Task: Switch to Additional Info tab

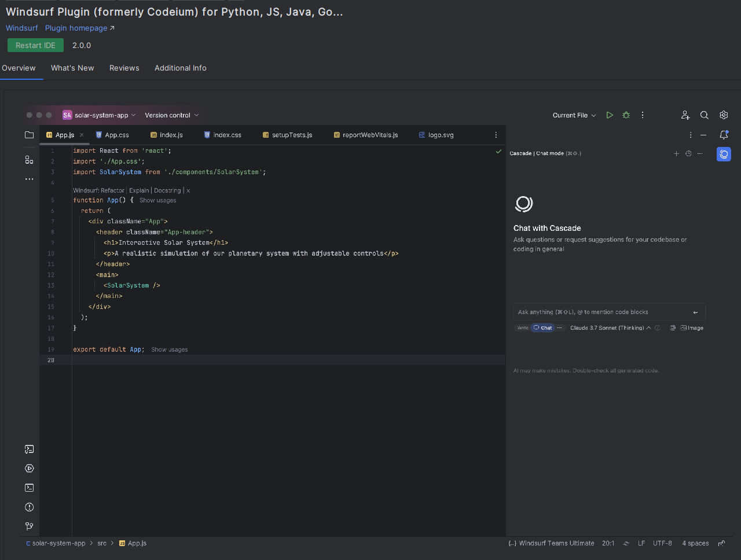Action: pyautogui.click(x=181, y=68)
